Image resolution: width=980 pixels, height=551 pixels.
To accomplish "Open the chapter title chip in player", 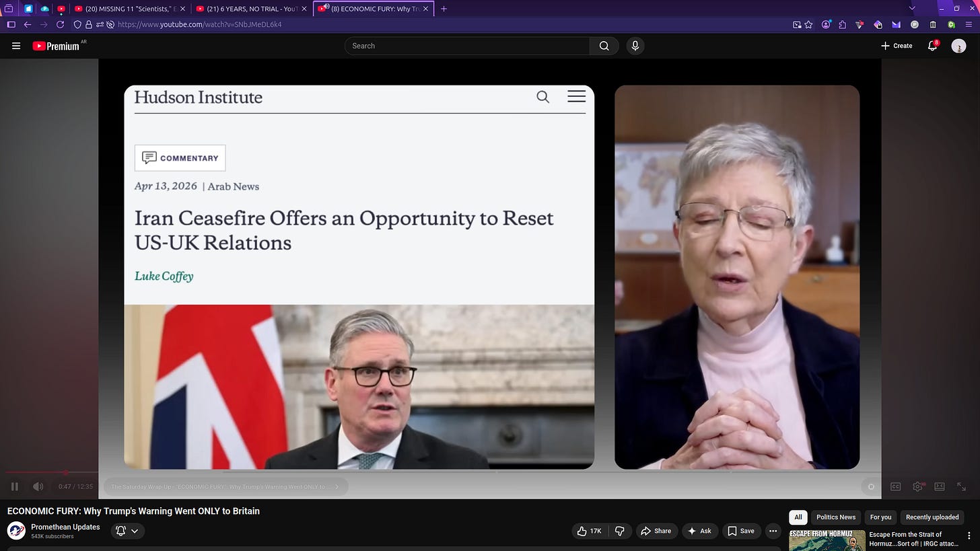I will (x=225, y=486).
